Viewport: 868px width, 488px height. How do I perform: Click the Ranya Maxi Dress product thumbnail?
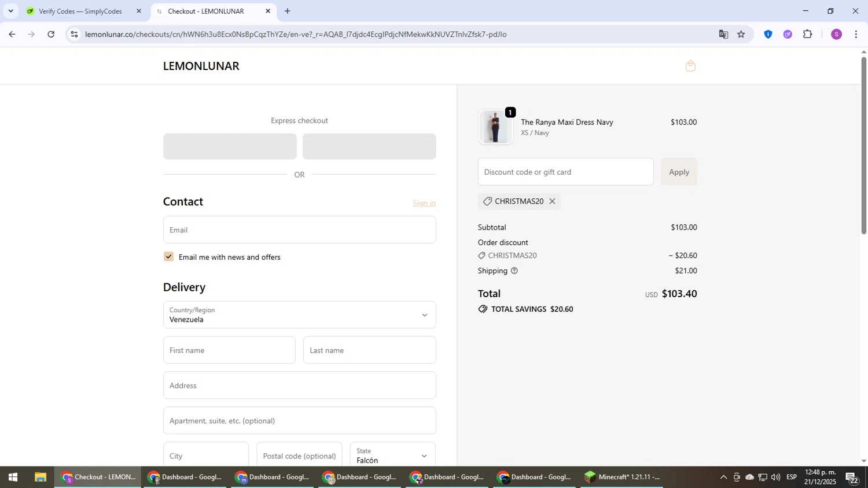(495, 127)
